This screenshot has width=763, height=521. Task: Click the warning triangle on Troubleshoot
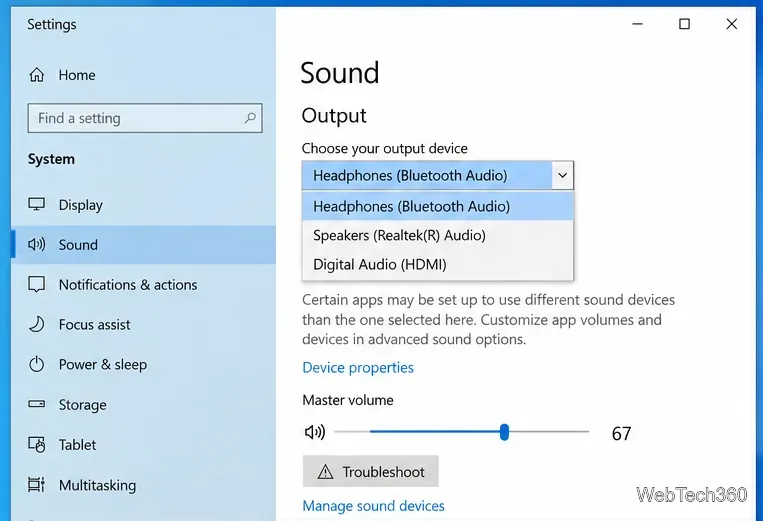[x=325, y=471]
